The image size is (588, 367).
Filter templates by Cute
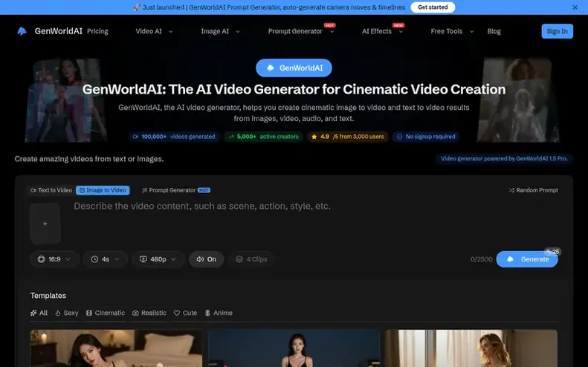(x=185, y=313)
